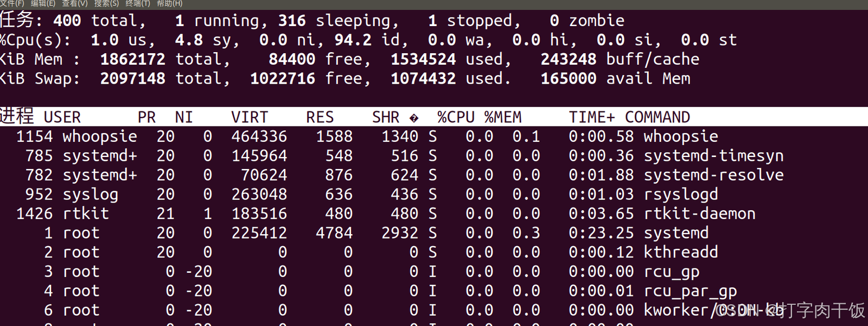Click the TIME+ value 0:23.25
This screenshot has height=326, width=868.
tap(601, 234)
